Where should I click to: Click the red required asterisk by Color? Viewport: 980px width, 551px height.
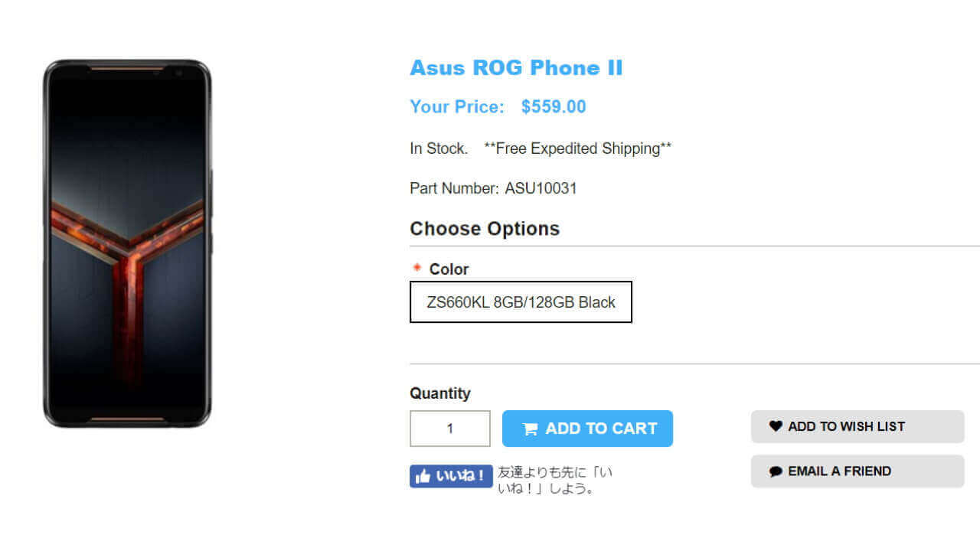click(x=417, y=268)
